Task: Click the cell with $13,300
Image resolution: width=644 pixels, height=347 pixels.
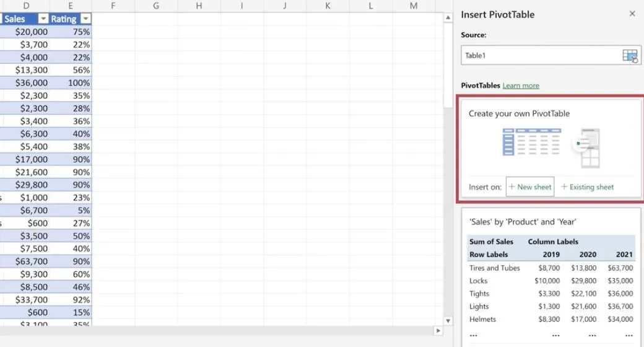Action: [25, 70]
